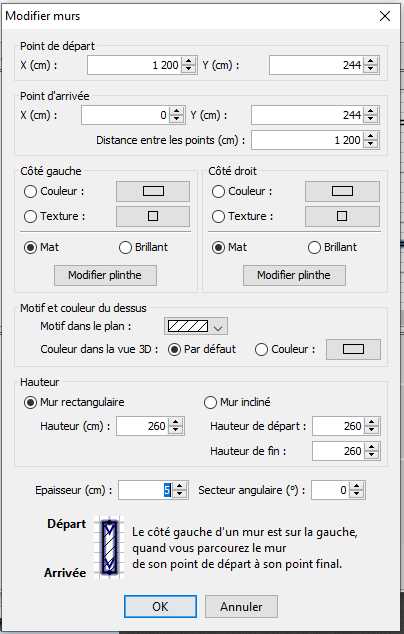Click the Epaisseur (cm) input field
Viewport: 404px width, 634px height.
coord(146,490)
